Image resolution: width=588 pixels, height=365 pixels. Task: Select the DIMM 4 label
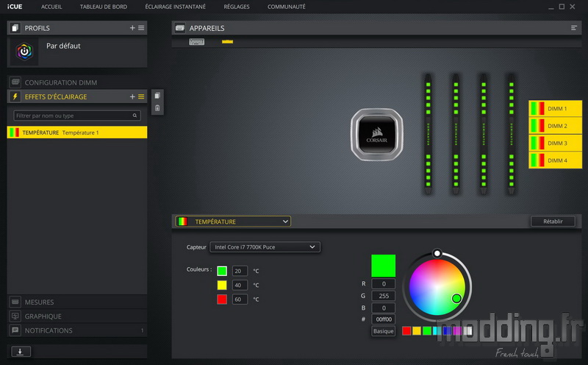pos(556,160)
